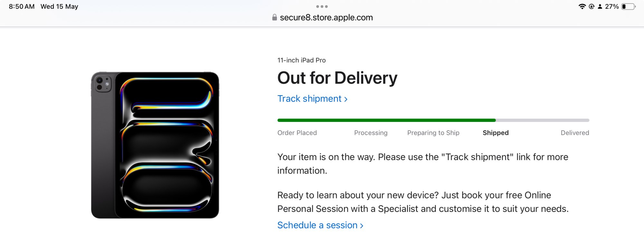The height and width of the screenshot is (246, 644).
Task: Click chevron next to Track shipment
Action: 346,99
